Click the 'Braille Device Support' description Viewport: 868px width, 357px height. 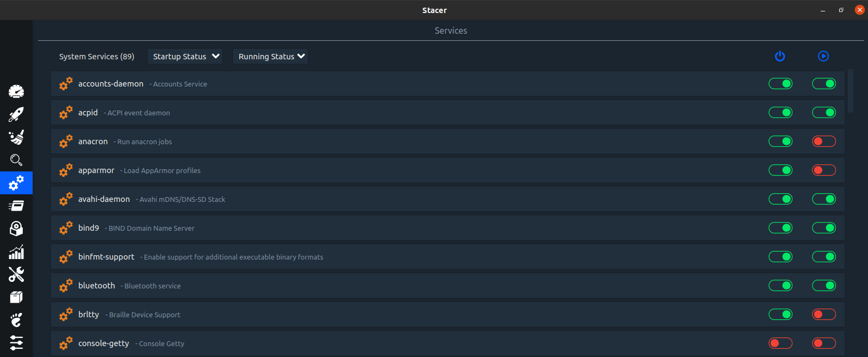coord(145,315)
